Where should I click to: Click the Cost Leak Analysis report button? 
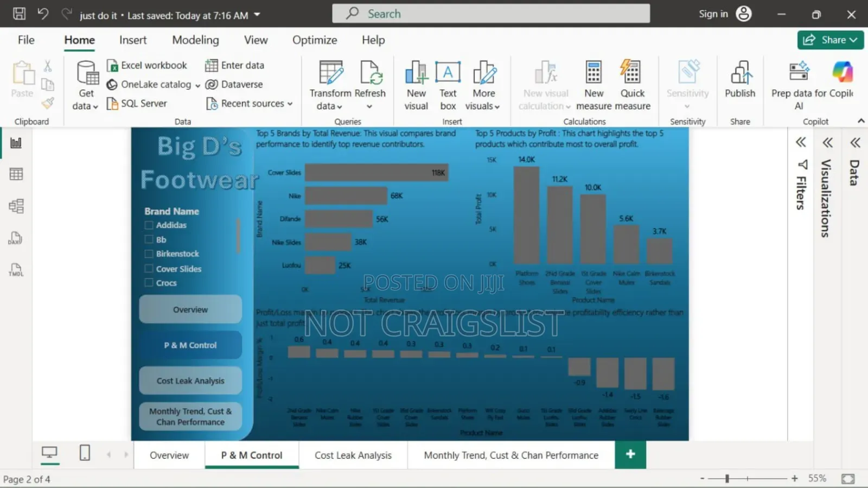click(x=190, y=381)
